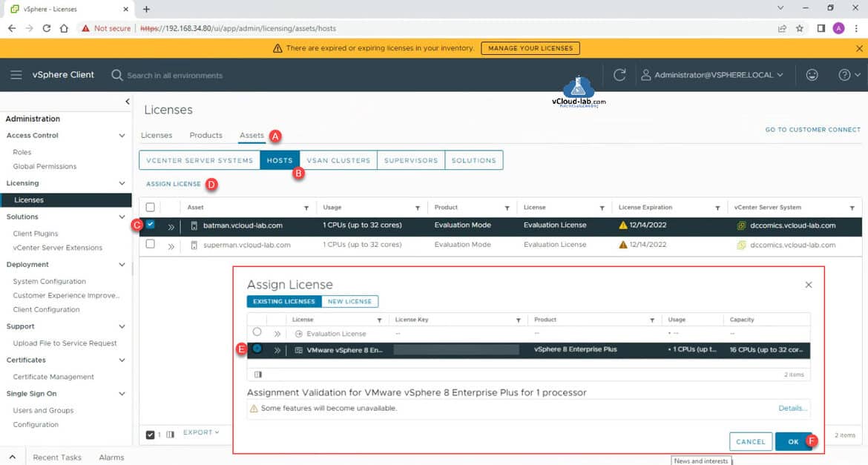868x465 pixels.
Task: Collapse the Support section
Action: pyautogui.click(x=122, y=326)
